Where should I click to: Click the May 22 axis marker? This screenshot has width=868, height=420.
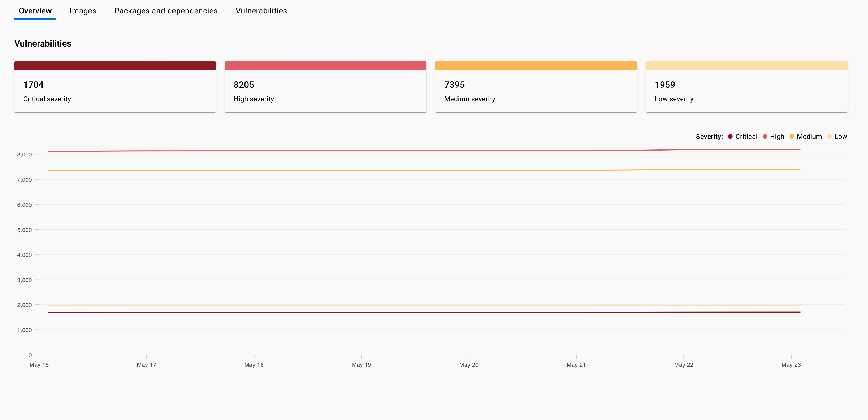(684, 365)
